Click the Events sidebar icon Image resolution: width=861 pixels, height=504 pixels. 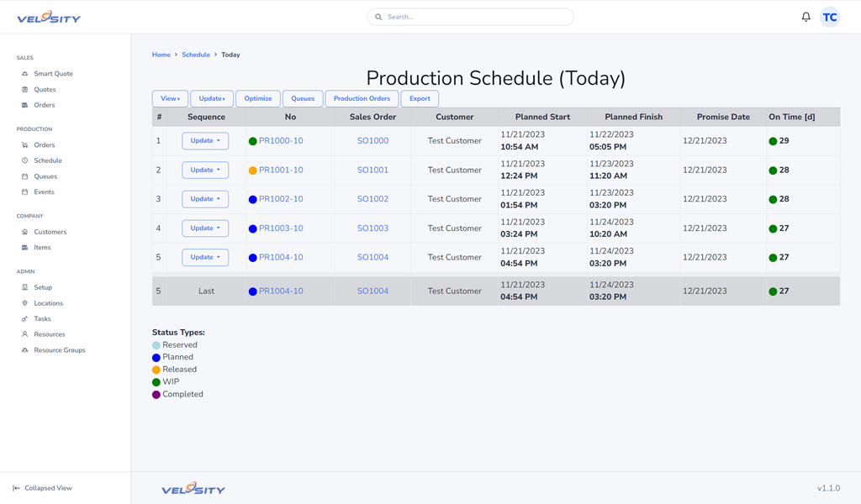coord(24,192)
